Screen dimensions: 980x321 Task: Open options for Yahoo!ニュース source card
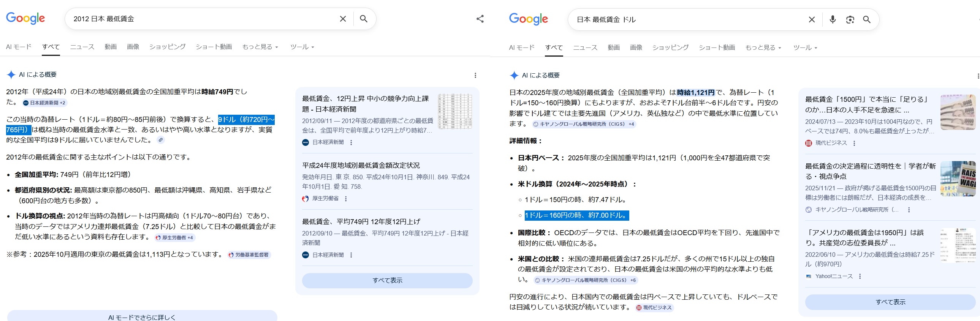tap(860, 277)
